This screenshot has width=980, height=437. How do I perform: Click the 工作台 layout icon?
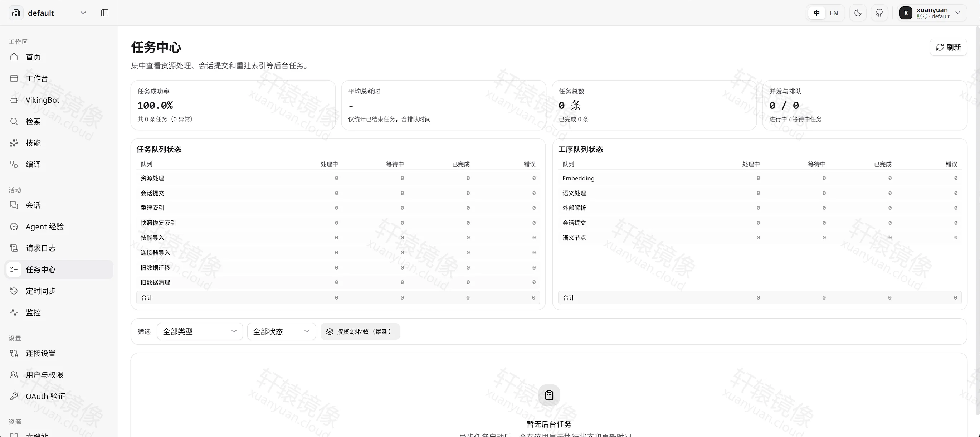point(14,78)
